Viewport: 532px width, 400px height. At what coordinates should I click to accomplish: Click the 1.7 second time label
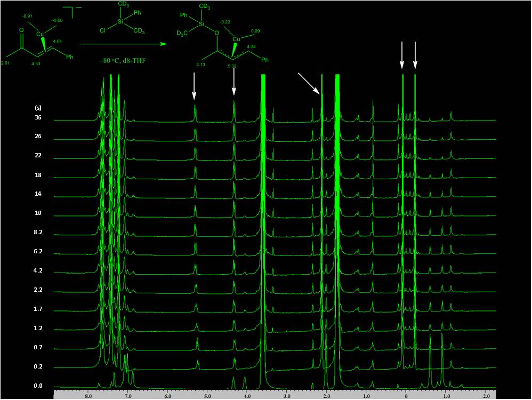(38, 309)
